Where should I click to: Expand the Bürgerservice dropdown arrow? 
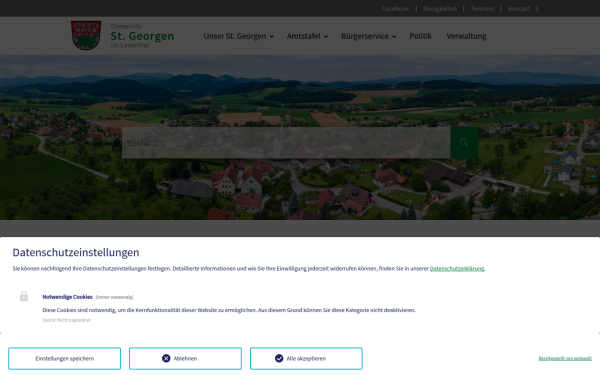394,37
